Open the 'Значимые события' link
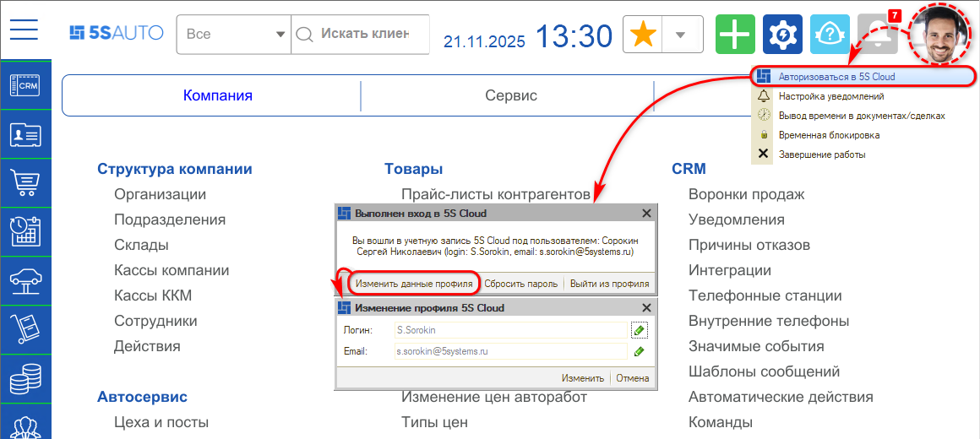This screenshot has width=980, height=439. [x=756, y=346]
